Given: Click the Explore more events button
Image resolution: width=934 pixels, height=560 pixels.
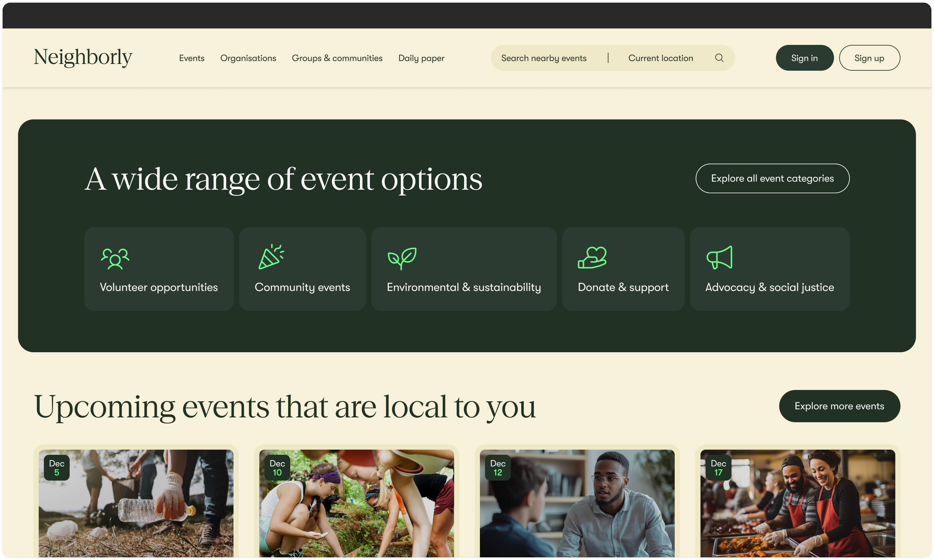Looking at the screenshot, I should (x=839, y=406).
